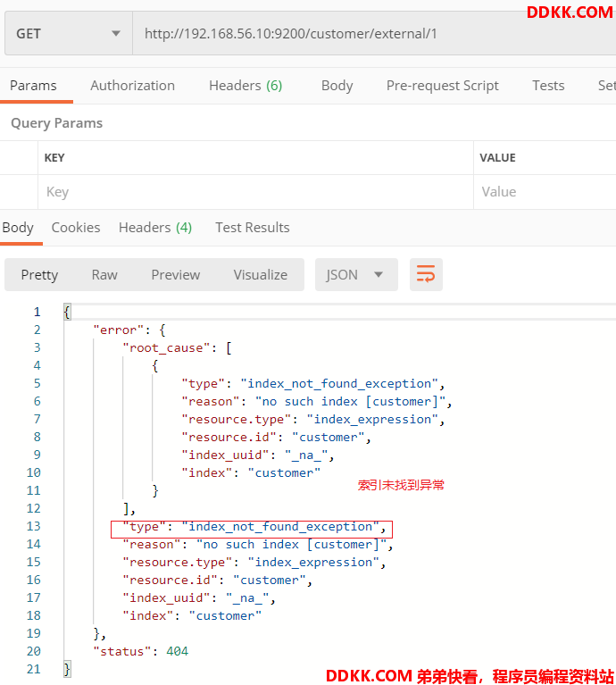Image resolution: width=616 pixels, height=685 pixels.
Task: Click opening brace on line 1
Action: (67, 313)
